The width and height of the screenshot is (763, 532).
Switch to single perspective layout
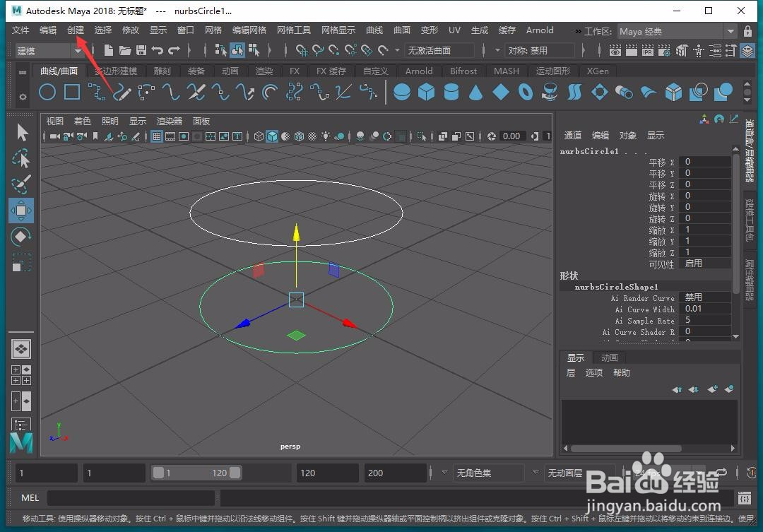click(21, 348)
